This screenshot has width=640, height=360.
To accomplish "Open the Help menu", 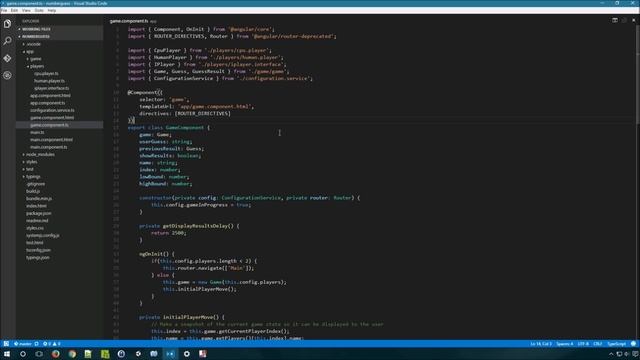I will click(x=52, y=11).
